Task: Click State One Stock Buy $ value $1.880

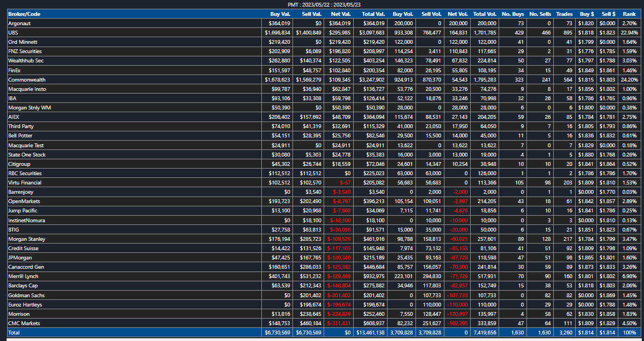Action: click(x=587, y=155)
